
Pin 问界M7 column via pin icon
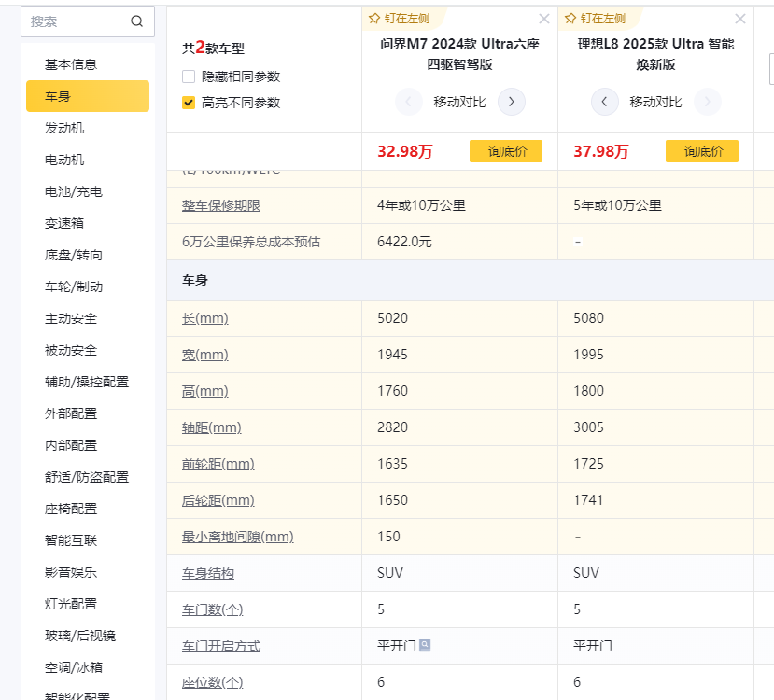coord(374,19)
